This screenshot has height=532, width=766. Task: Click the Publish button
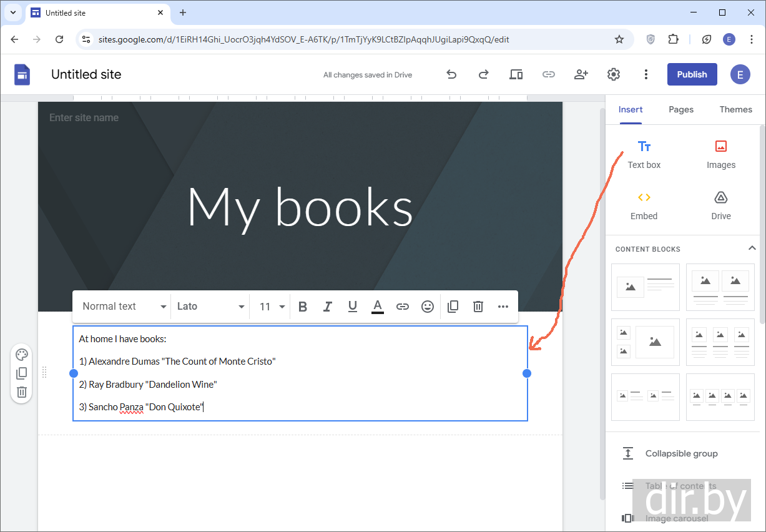(692, 74)
